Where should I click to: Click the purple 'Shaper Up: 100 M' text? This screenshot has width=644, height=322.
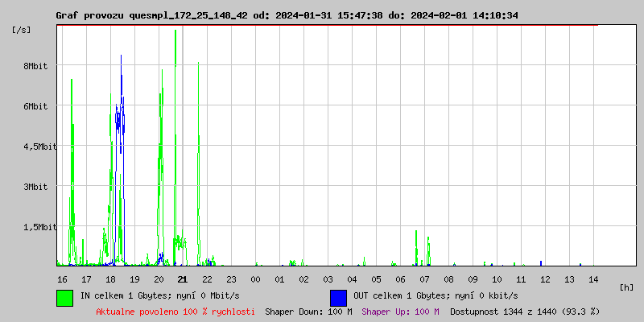point(400,312)
